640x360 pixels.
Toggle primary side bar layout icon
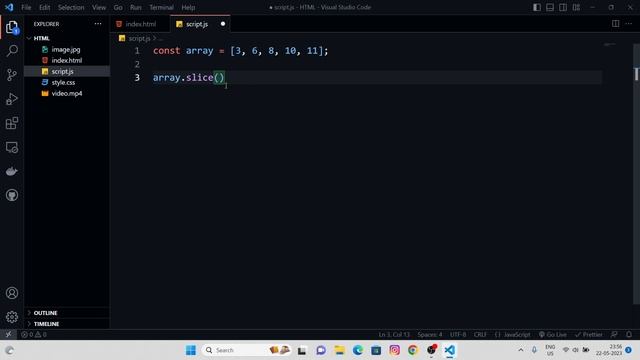(x=537, y=7)
